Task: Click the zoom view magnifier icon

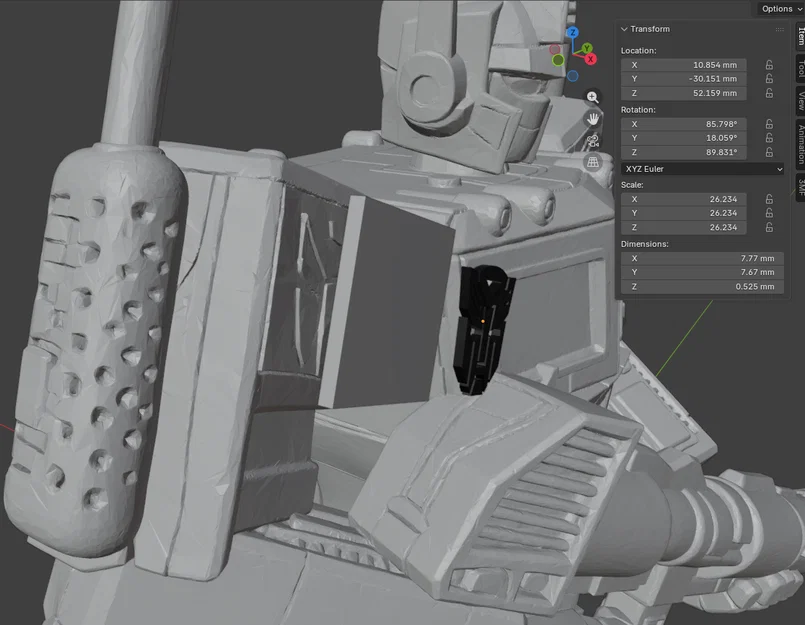Action: [x=592, y=97]
